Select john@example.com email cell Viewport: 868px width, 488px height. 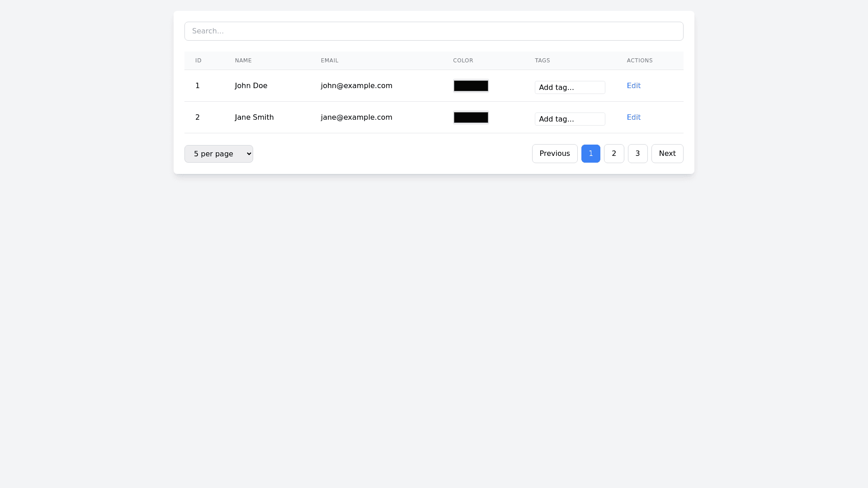coord(356,86)
